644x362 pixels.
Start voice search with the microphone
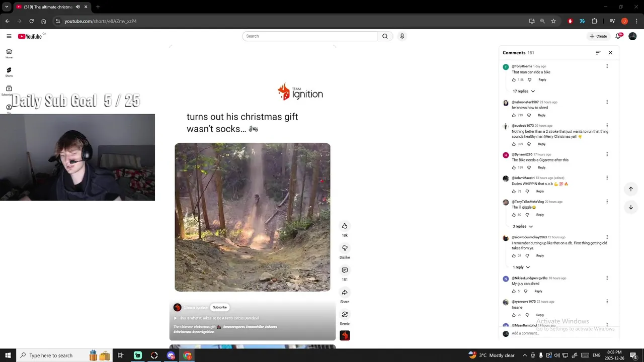[x=402, y=36]
